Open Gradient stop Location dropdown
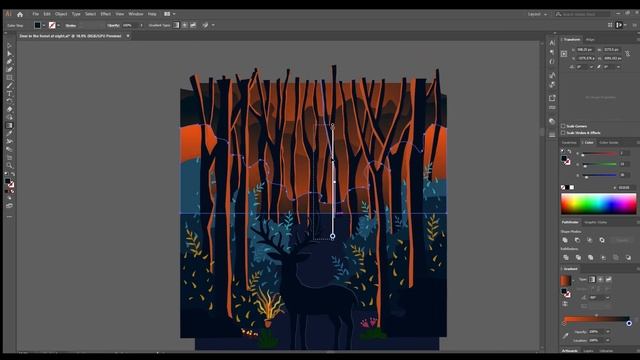Screen dimensions: 640x360 [608, 340]
